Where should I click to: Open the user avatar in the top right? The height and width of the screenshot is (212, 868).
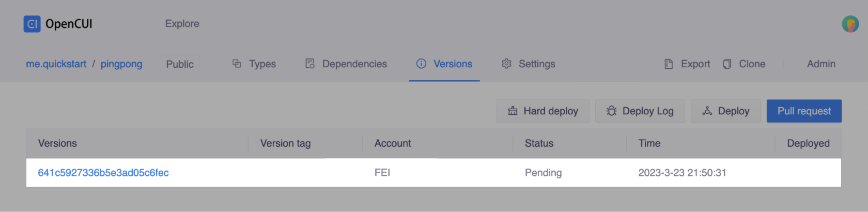pyautogui.click(x=850, y=24)
